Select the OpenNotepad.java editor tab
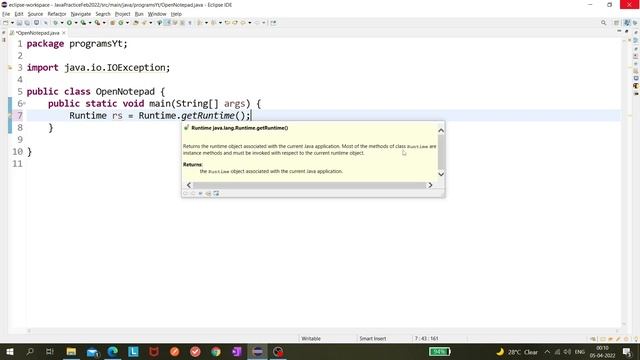Image resolution: width=640 pixels, height=360 pixels. [38, 33]
